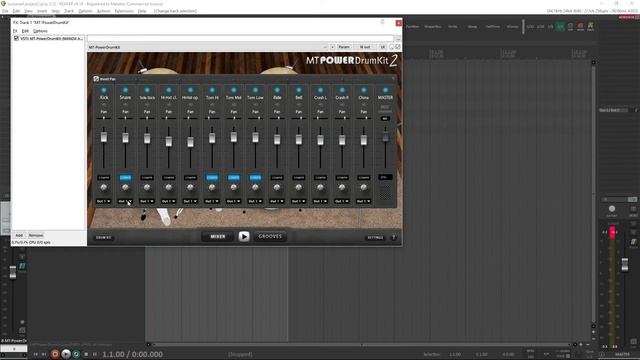This screenshot has height=360, width=640.
Task: Turn the Tom Mid compressor knob
Action: click(233, 187)
